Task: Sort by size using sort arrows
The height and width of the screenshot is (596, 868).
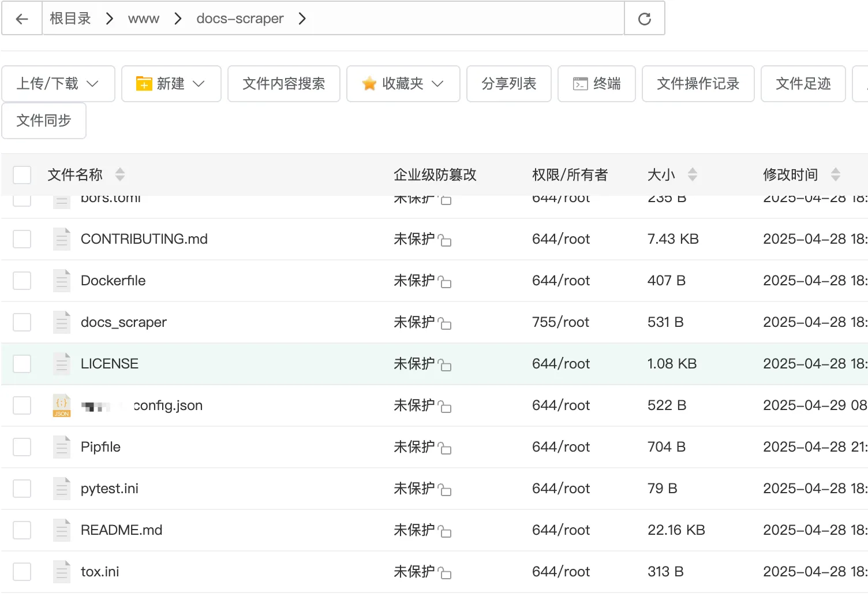Action: pyautogui.click(x=693, y=174)
